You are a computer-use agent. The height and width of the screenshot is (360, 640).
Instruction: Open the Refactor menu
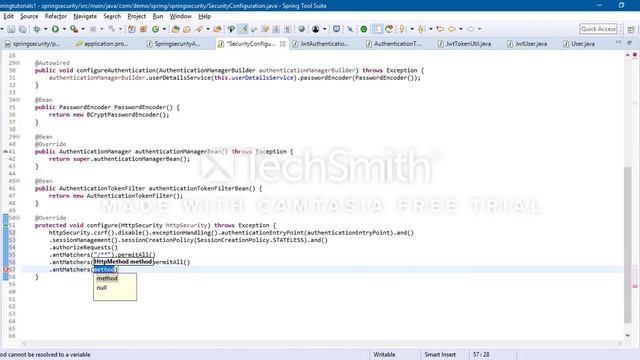[56, 16]
